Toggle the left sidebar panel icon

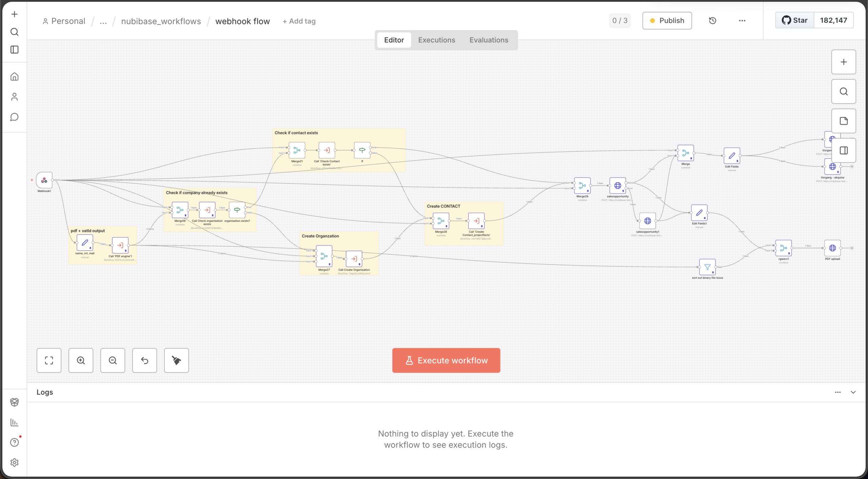pos(14,50)
